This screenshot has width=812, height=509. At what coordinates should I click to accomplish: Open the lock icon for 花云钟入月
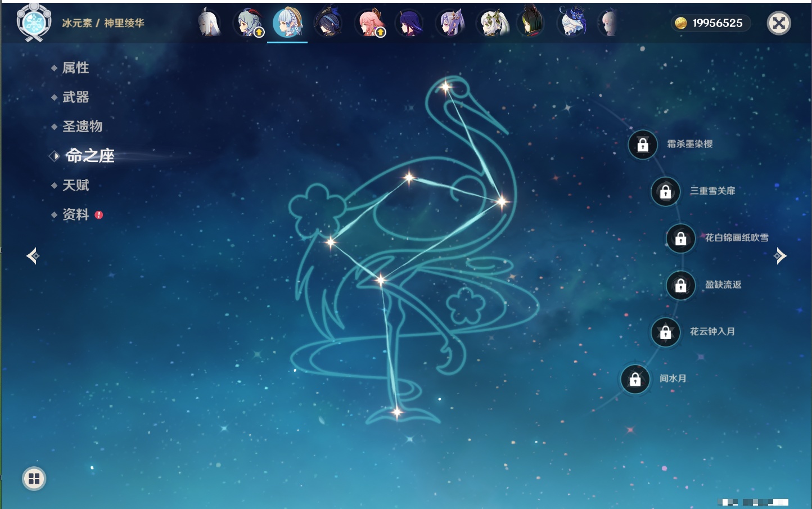point(665,332)
